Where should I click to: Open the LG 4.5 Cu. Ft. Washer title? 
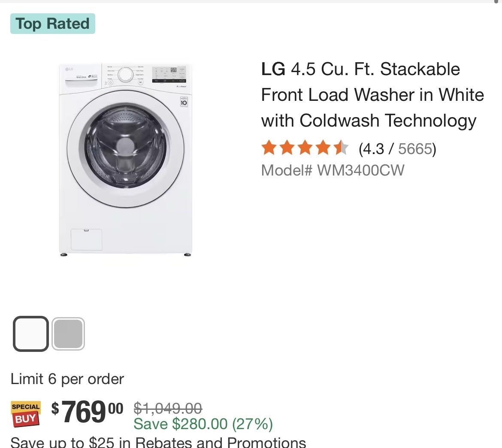(372, 95)
